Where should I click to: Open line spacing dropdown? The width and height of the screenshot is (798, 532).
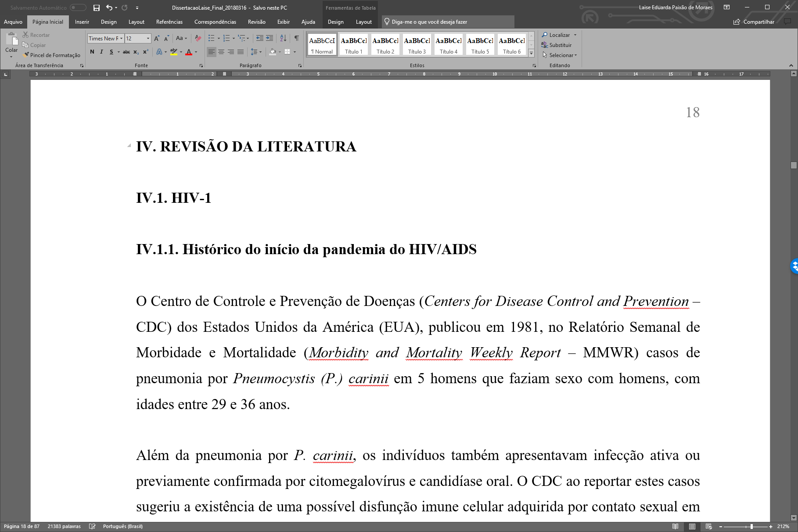pos(256,52)
